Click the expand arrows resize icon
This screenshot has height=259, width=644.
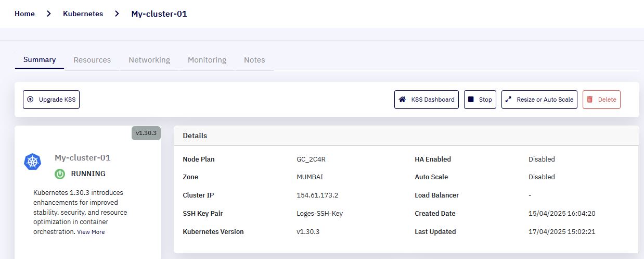click(x=509, y=100)
